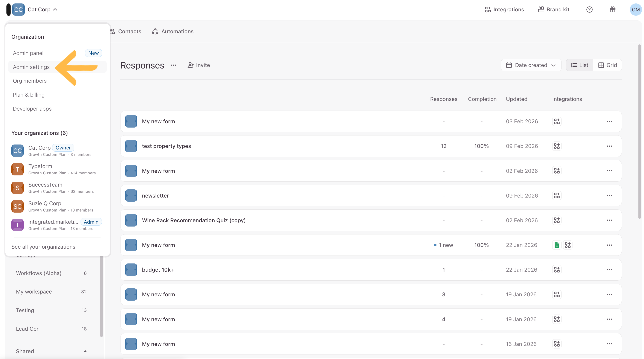Open the help question mark icon

[x=589, y=9]
